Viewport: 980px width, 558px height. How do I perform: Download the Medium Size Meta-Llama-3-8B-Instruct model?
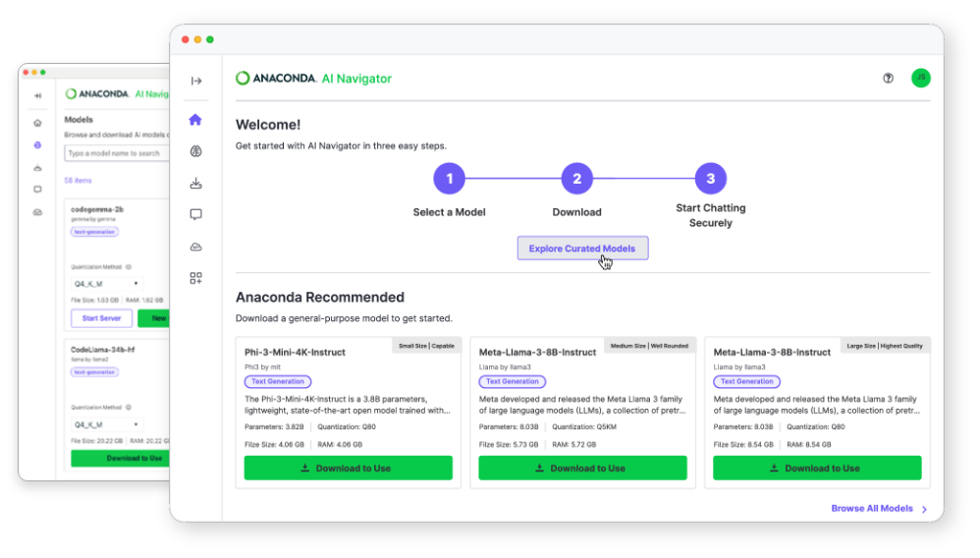[582, 468]
